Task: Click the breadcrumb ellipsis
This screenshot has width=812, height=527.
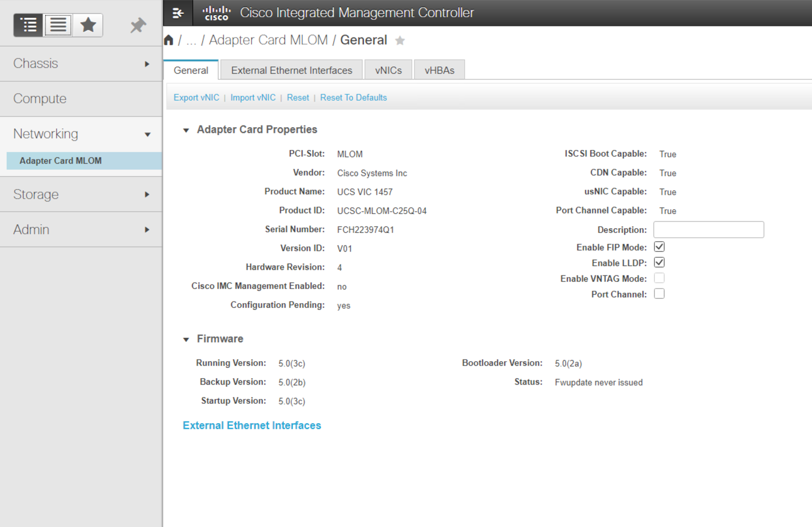Action: [x=191, y=40]
